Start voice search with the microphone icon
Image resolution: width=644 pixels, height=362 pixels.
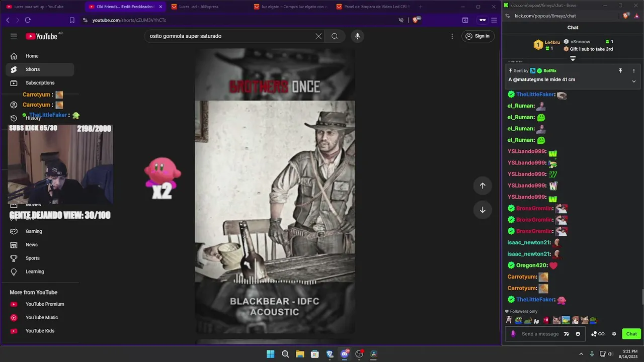357,36
